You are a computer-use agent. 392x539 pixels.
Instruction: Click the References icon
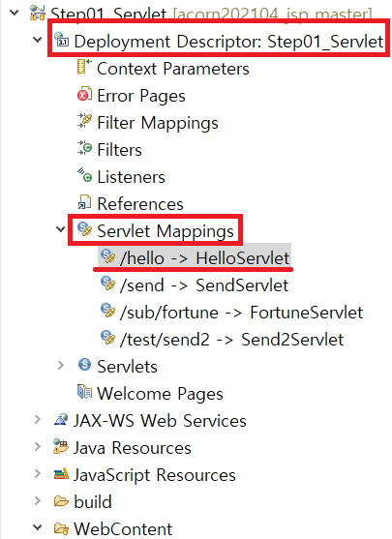click(84, 202)
